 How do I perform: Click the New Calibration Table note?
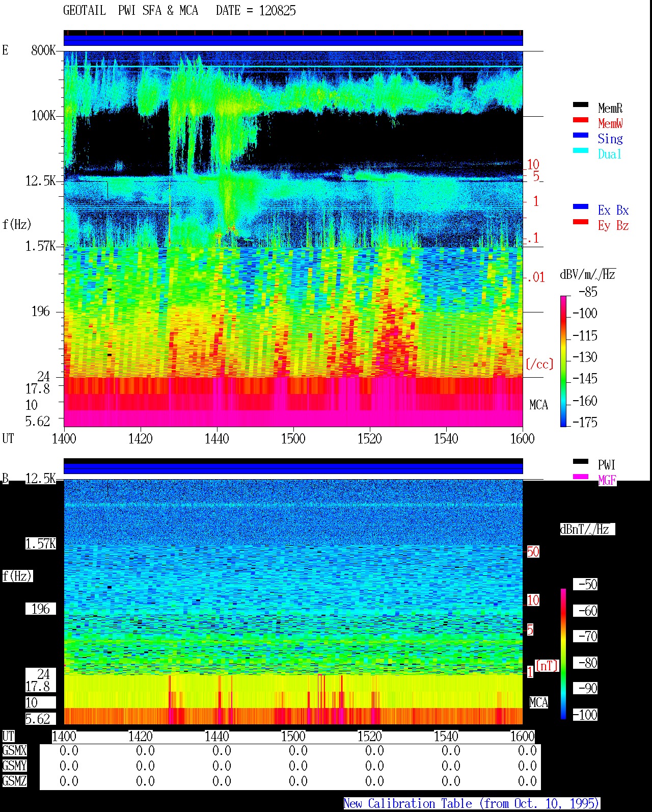(x=471, y=804)
